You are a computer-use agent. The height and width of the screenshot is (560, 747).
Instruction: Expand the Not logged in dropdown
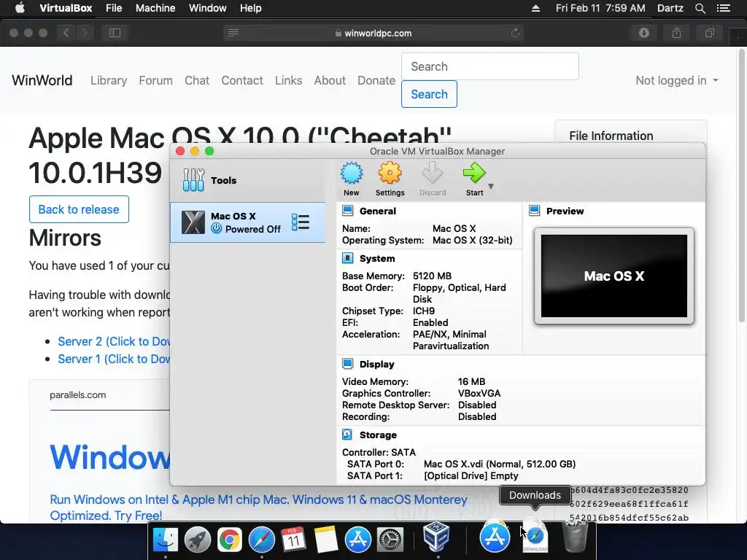[x=676, y=80]
